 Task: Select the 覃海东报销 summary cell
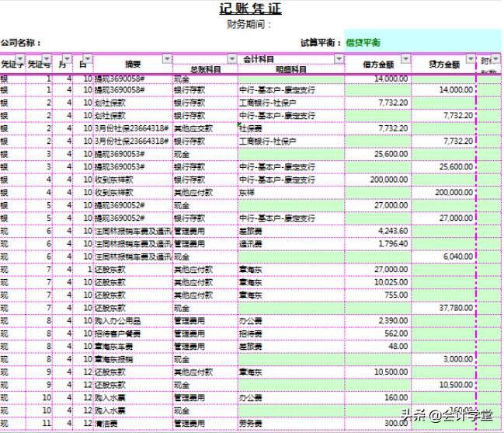[x=133, y=359]
